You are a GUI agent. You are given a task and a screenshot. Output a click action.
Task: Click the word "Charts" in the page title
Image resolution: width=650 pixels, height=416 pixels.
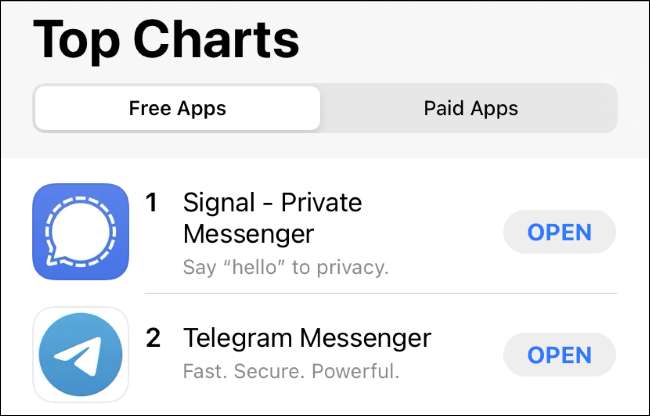click(x=216, y=40)
